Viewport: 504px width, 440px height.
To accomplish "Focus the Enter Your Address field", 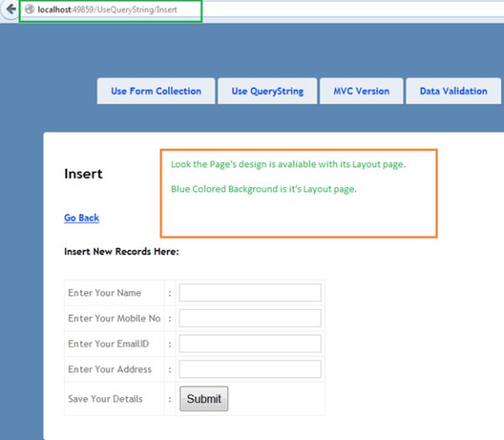I will 250,369.
